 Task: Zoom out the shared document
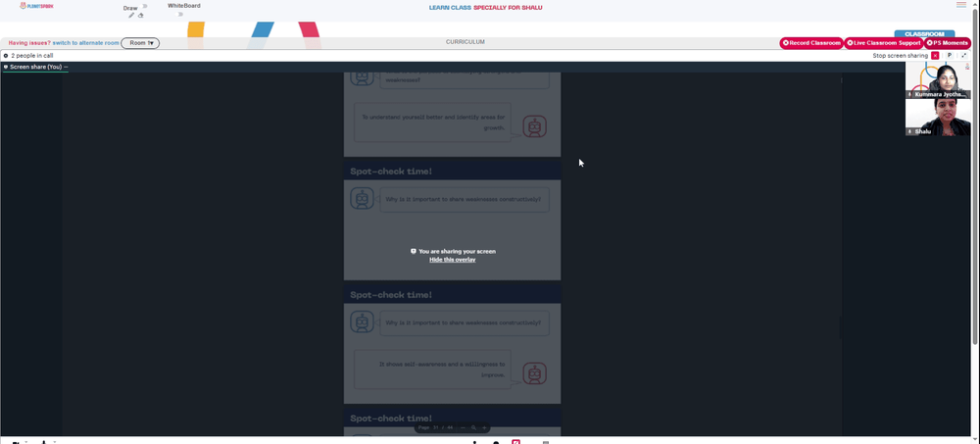tap(464, 427)
